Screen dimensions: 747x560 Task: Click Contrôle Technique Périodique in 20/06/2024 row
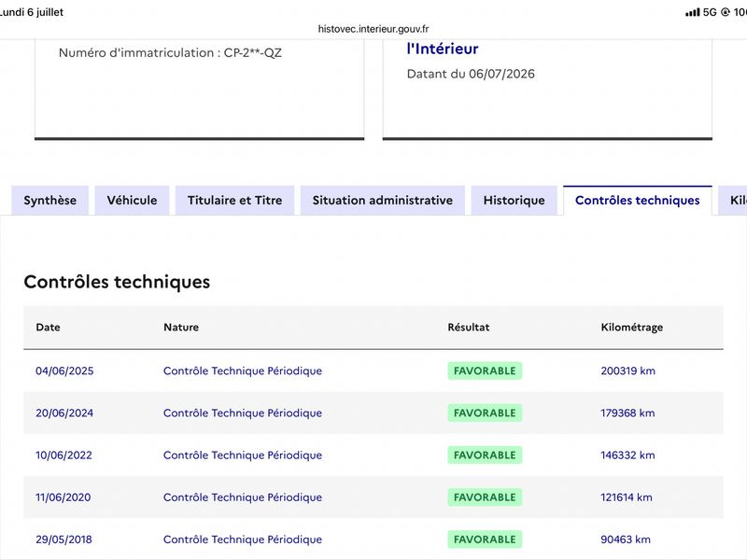[243, 413]
